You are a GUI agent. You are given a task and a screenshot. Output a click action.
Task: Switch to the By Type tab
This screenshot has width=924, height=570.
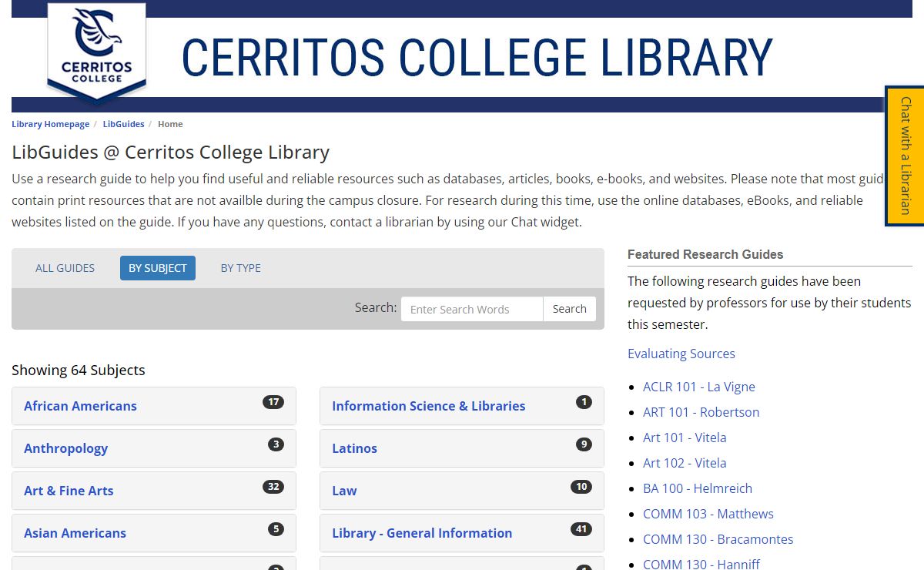coord(241,268)
